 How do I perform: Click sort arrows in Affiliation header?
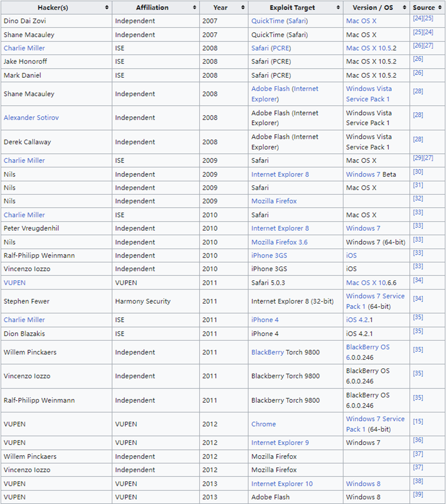click(195, 8)
